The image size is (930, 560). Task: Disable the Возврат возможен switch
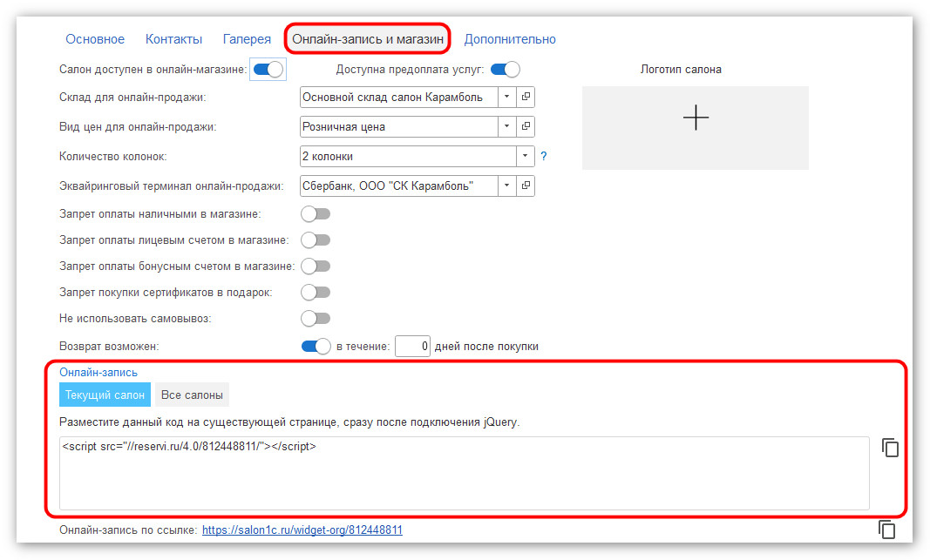click(x=316, y=346)
